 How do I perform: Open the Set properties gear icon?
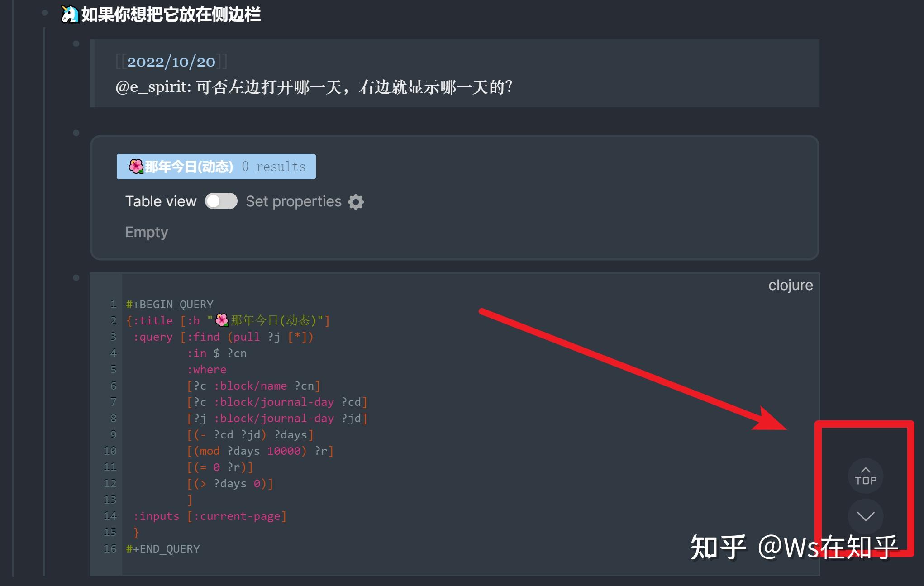click(x=356, y=202)
